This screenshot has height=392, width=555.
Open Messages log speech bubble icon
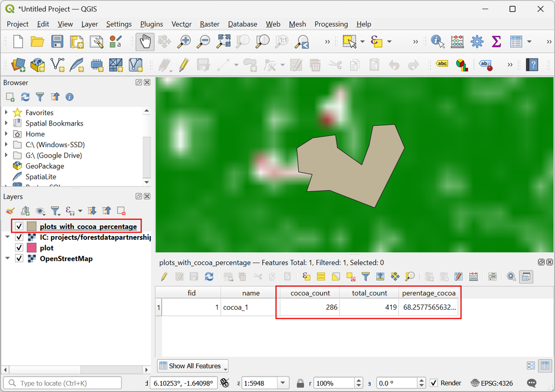pos(532,383)
